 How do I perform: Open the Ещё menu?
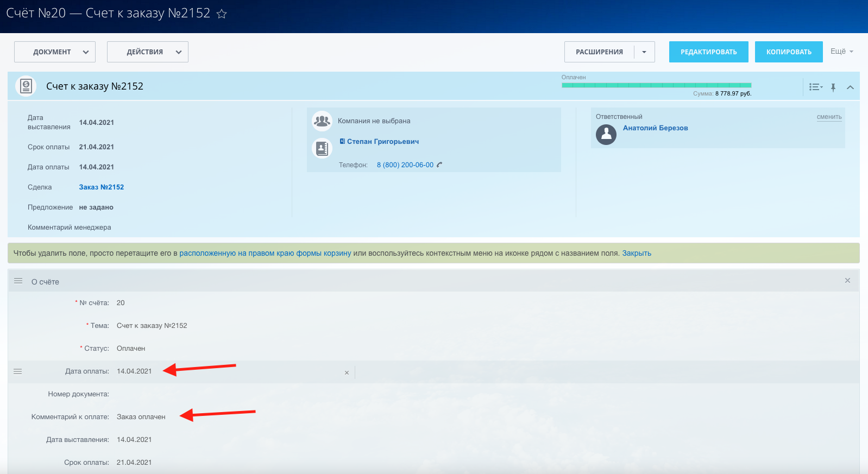pyautogui.click(x=841, y=51)
